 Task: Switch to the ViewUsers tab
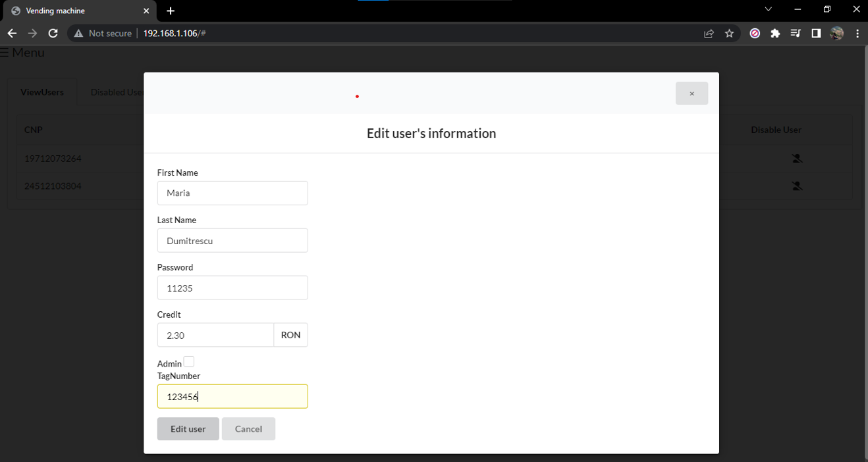42,92
